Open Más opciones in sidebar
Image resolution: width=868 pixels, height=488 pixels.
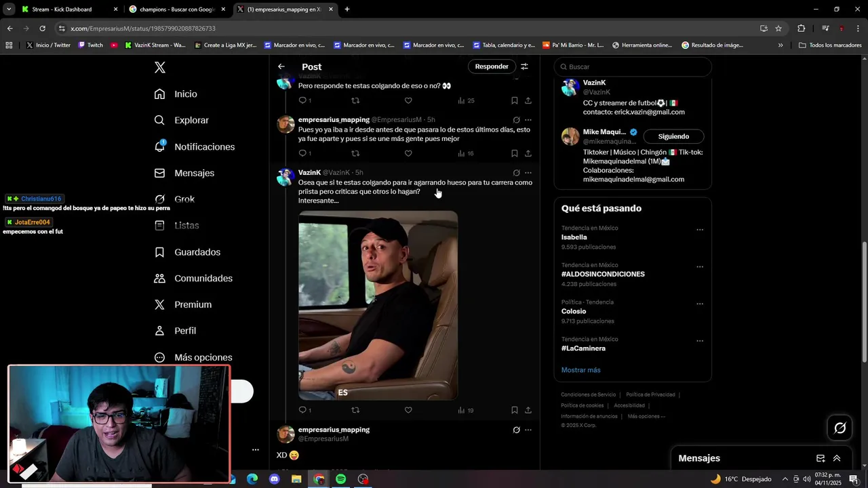[x=193, y=357]
